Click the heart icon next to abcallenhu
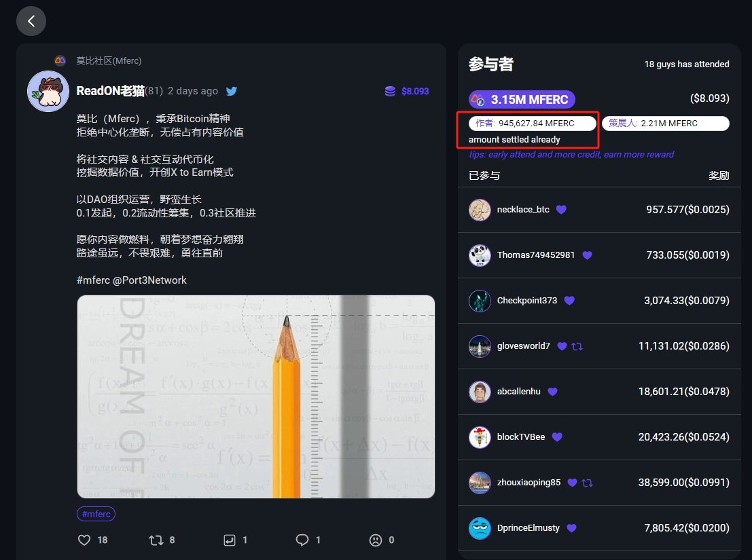 tap(552, 392)
